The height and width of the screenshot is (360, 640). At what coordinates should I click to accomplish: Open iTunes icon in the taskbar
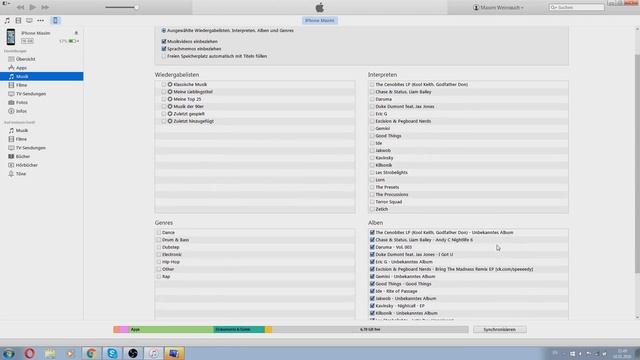pyautogui.click(x=153, y=353)
